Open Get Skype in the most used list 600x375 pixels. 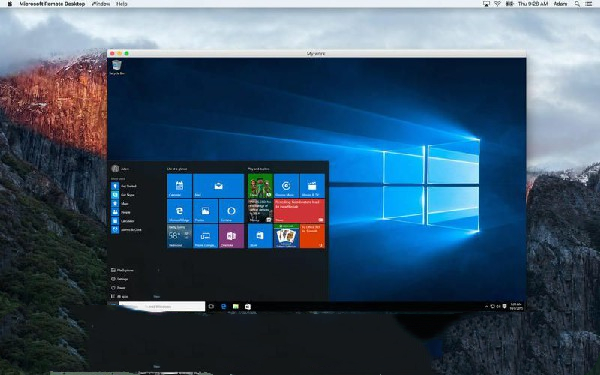124,195
